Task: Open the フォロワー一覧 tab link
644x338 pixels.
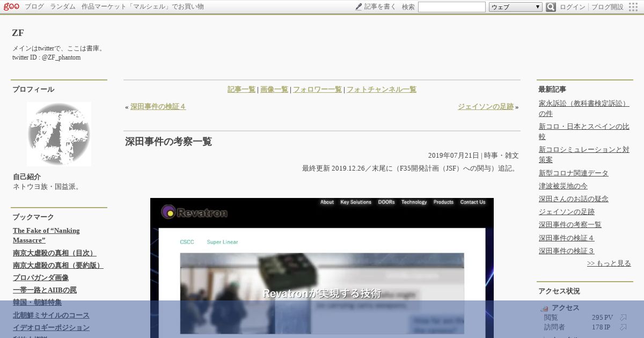Action: (x=317, y=90)
